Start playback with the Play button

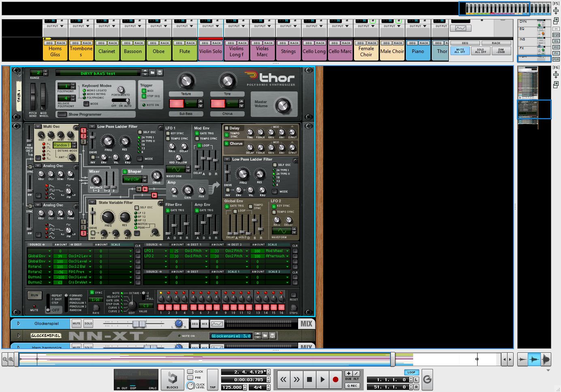point(322,379)
